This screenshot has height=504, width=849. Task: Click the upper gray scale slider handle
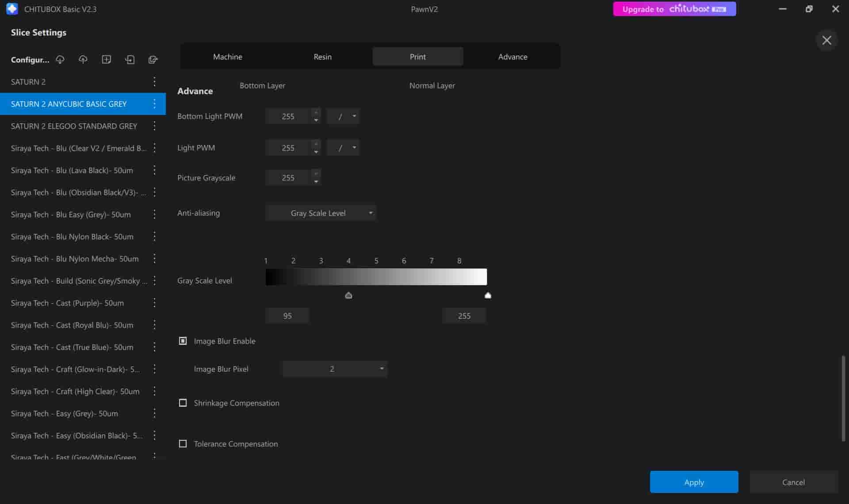point(488,295)
